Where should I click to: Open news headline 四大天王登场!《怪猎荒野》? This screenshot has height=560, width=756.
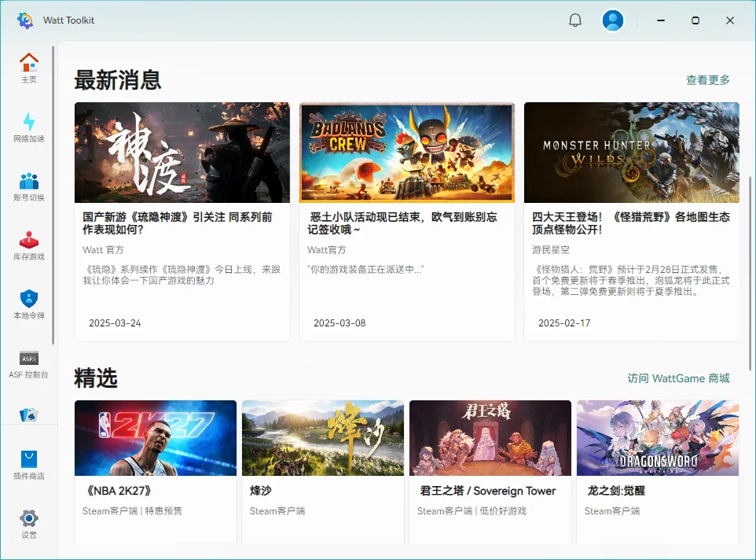pyautogui.click(x=630, y=223)
